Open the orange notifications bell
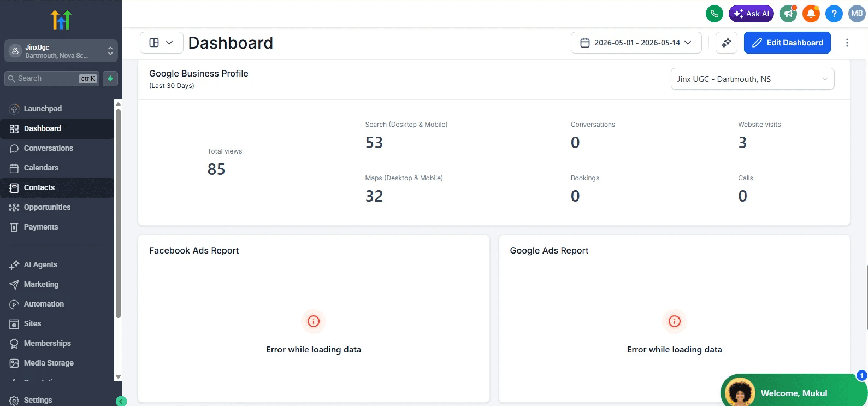 click(811, 14)
